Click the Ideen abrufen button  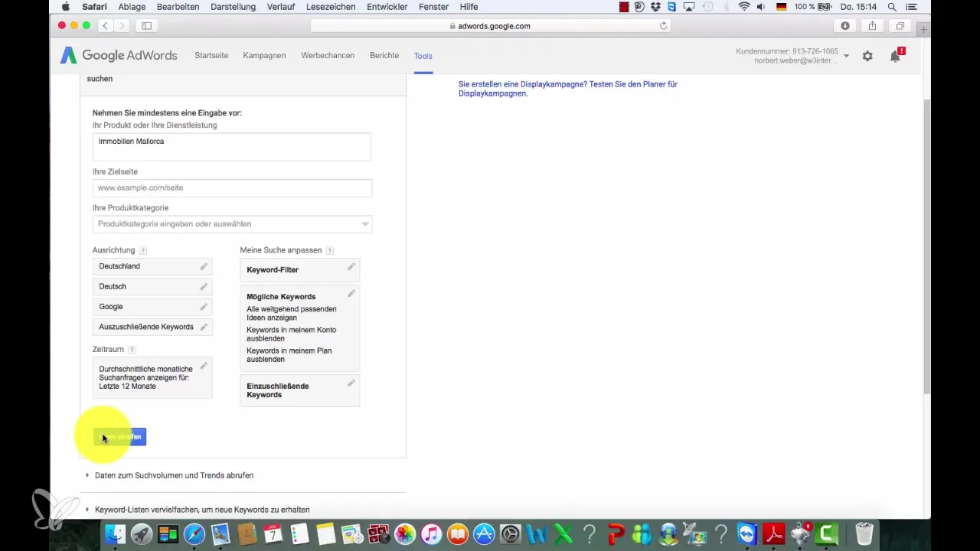[x=119, y=437]
